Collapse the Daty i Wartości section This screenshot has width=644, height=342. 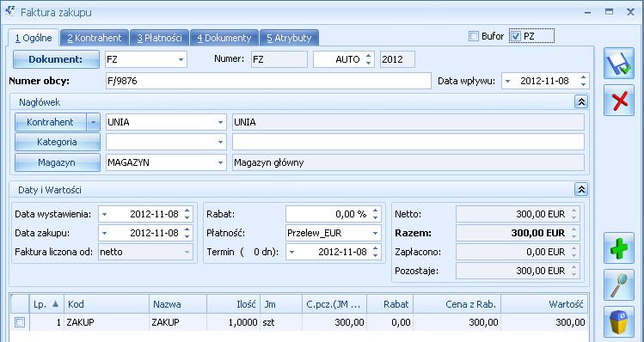(581, 189)
